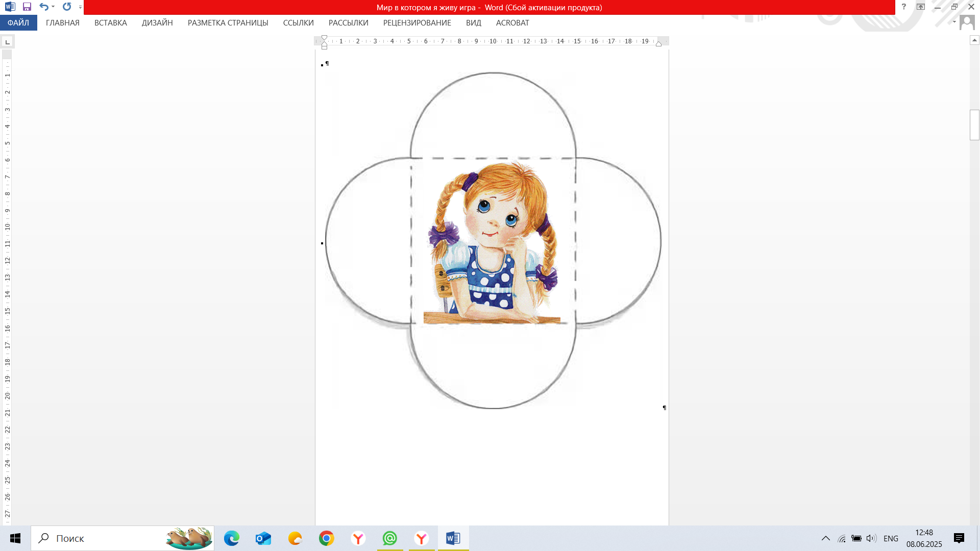
Task: Open Word Help question mark
Action: click(904, 7)
